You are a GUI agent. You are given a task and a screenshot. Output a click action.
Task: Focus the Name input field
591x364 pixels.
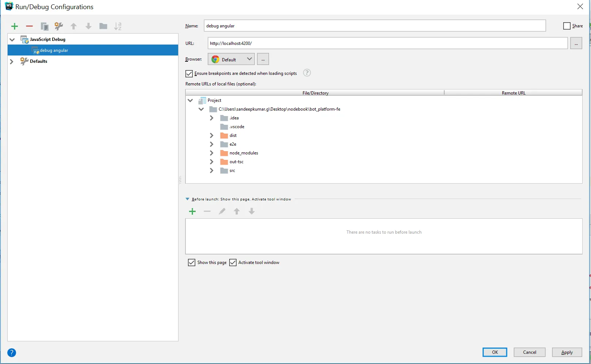pyautogui.click(x=375, y=26)
